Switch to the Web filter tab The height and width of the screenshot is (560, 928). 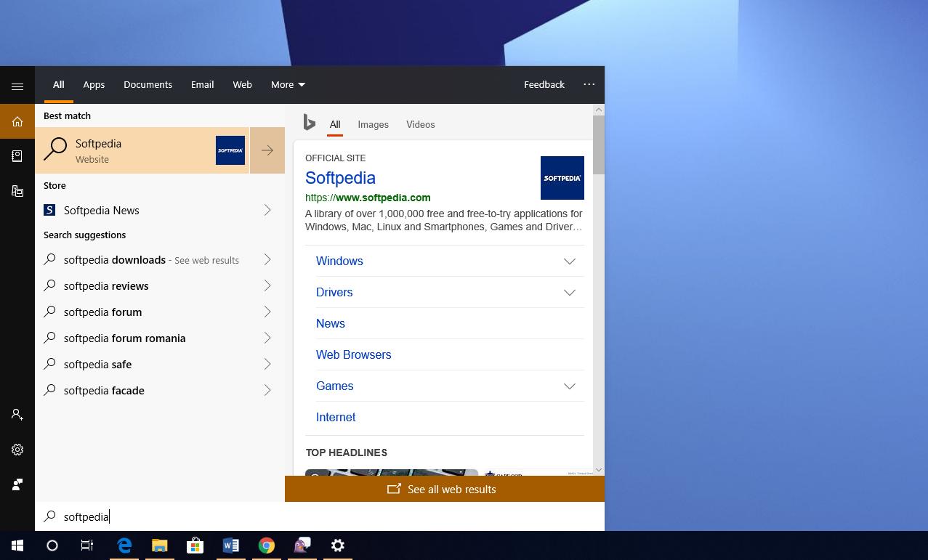pos(242,84)
